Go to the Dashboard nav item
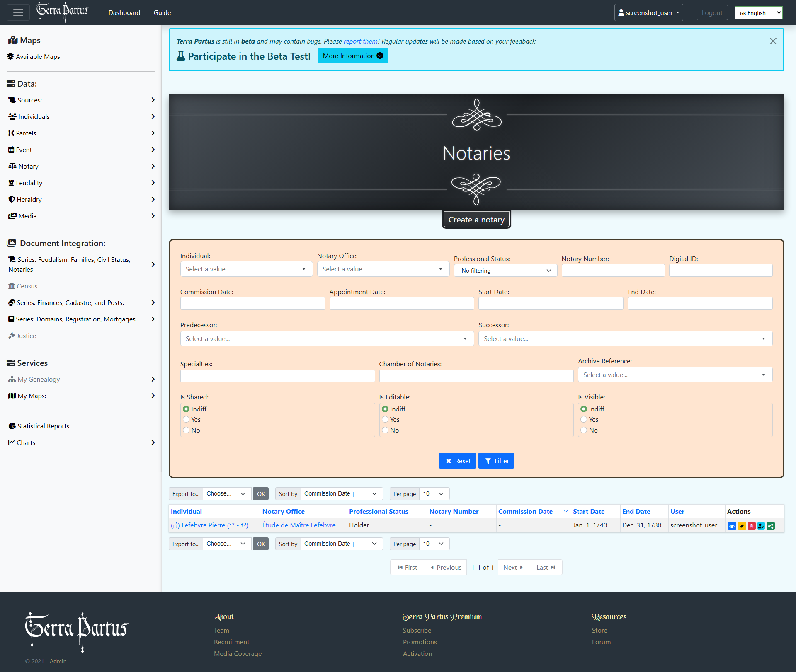Viewport: 796px width, 672px height. click(124, 12)
